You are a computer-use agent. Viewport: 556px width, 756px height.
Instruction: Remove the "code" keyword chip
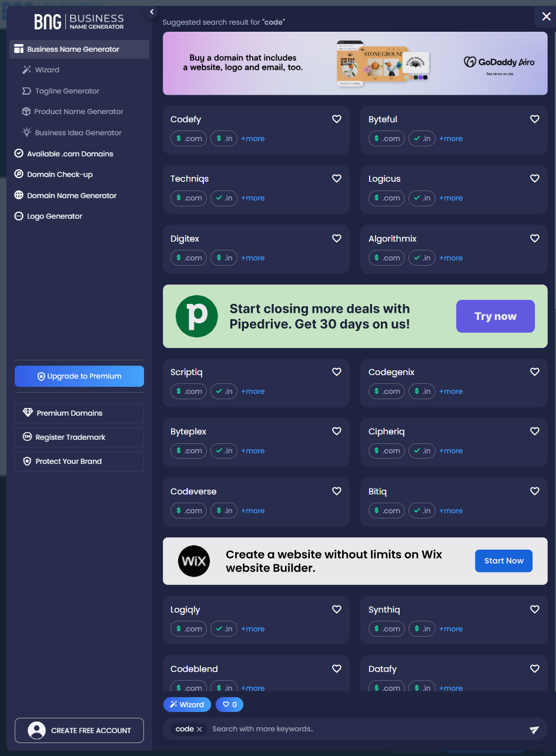pyautogui.click(x=199, y=729)
